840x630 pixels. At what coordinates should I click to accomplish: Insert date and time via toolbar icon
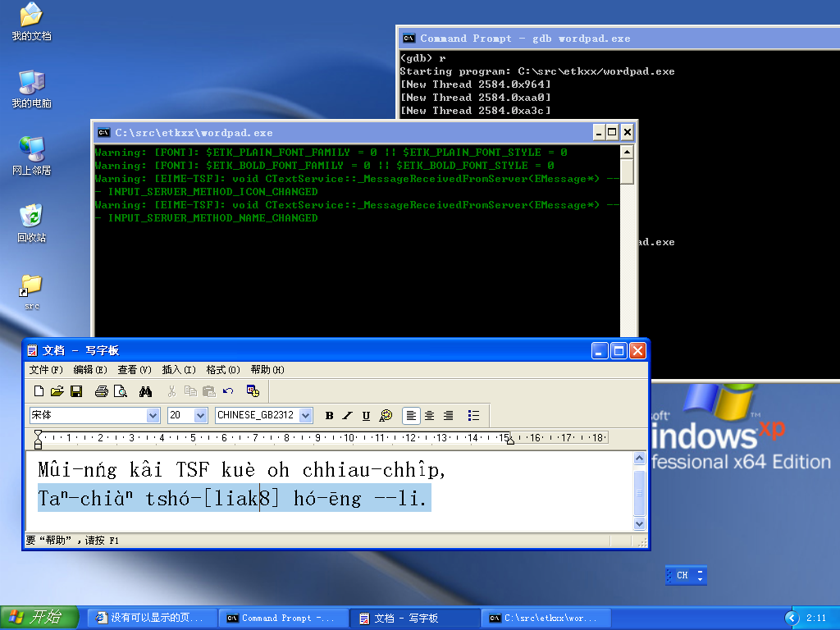(253, 391)
